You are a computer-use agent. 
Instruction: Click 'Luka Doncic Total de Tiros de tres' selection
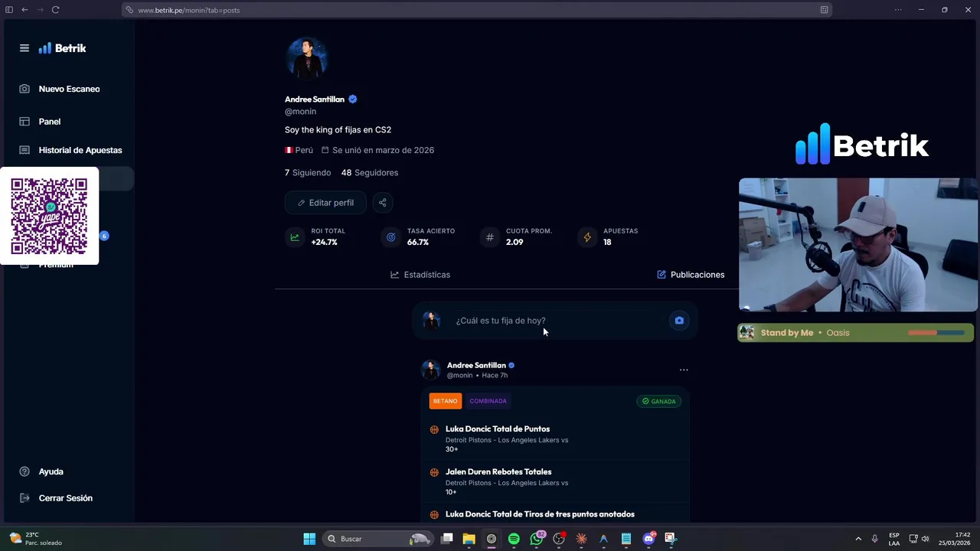click(540, 514)
